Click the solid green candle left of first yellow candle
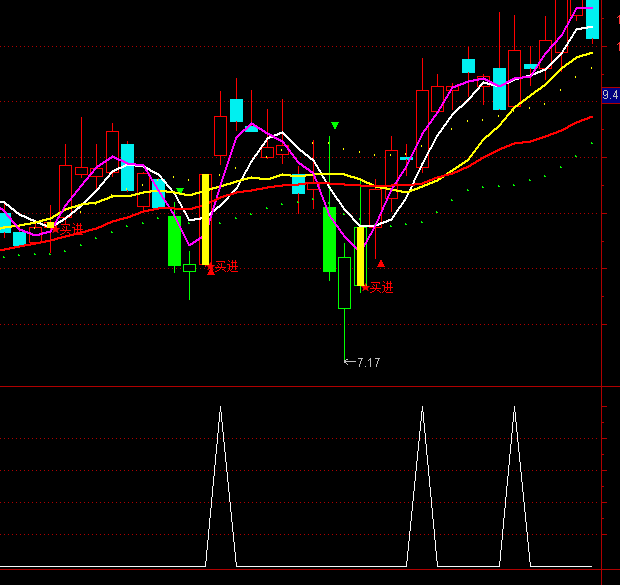The width and height of the screenshot is (620, 585). pyautogui.click(x=175, y=240)
